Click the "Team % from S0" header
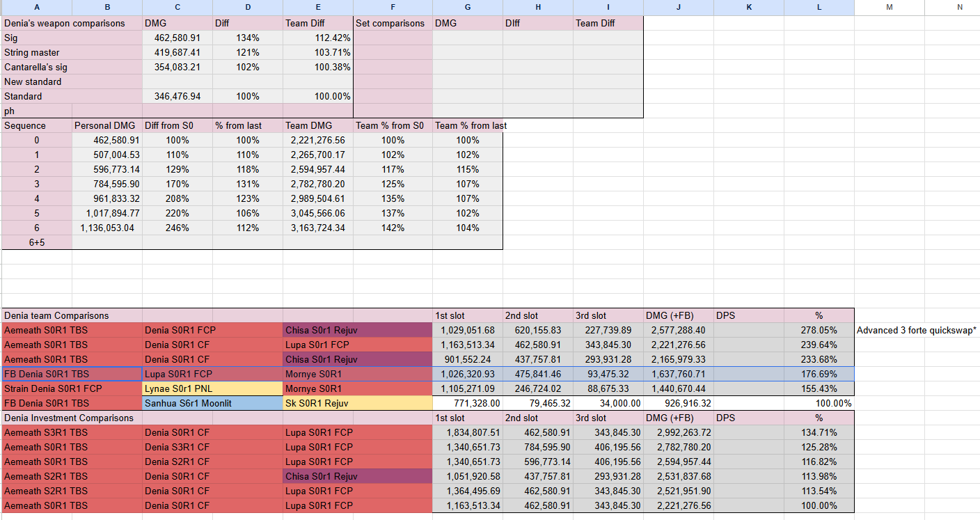980x520 pixels. click(x=393, y=125)
